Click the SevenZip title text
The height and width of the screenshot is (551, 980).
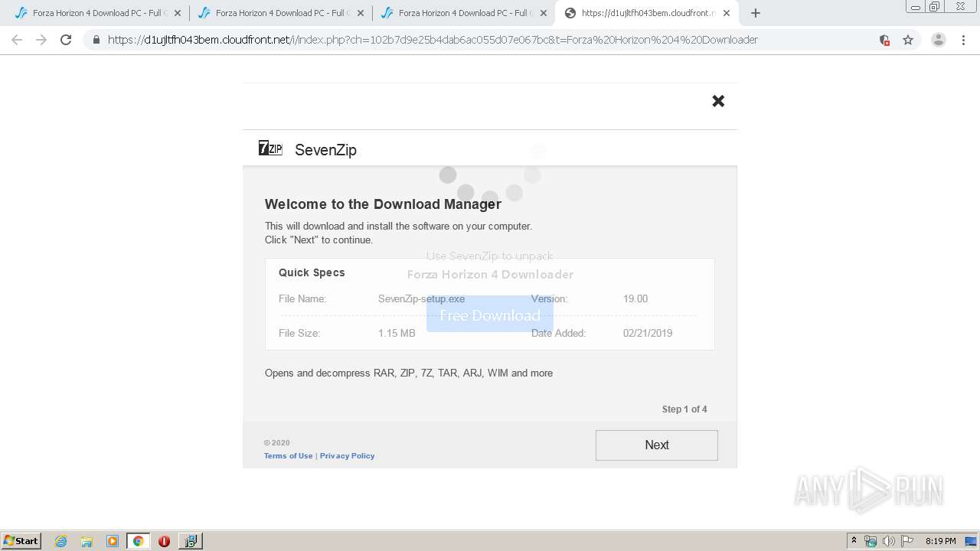[x=325, y=150]
